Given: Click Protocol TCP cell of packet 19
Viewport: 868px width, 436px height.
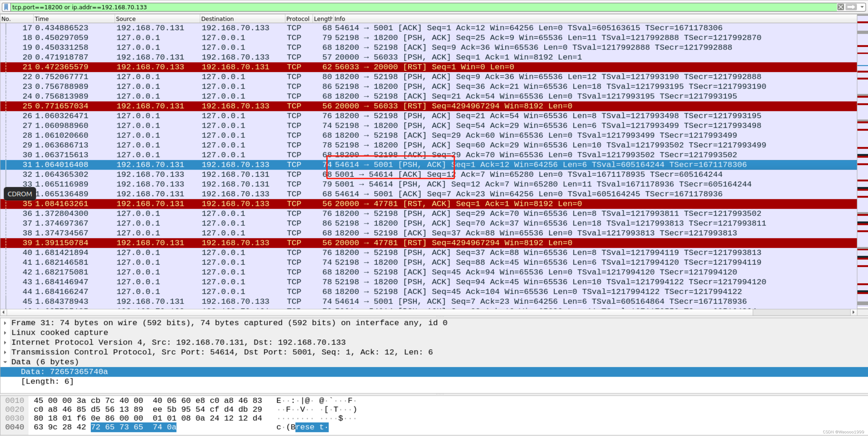Looking at the screenshot, I should click(294, 47).
